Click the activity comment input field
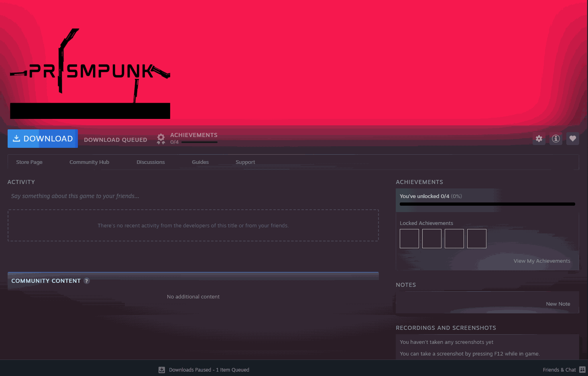The height and width of the screenshot is (376, 588). pos(193,196)
